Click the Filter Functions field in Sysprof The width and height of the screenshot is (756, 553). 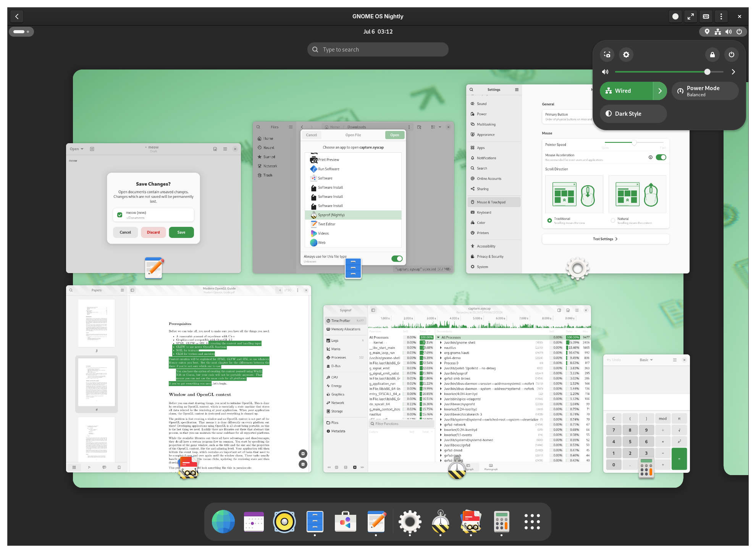point(401,424)
